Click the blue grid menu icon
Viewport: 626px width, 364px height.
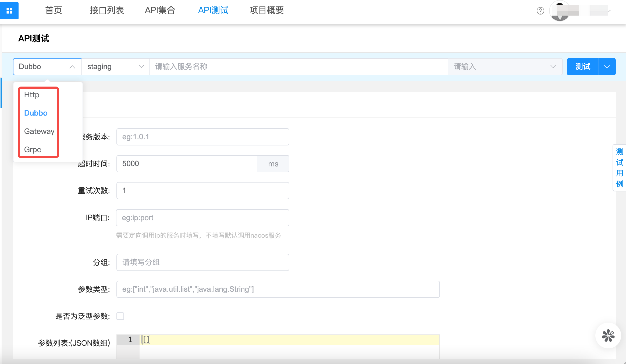click(x=9, y=11)
